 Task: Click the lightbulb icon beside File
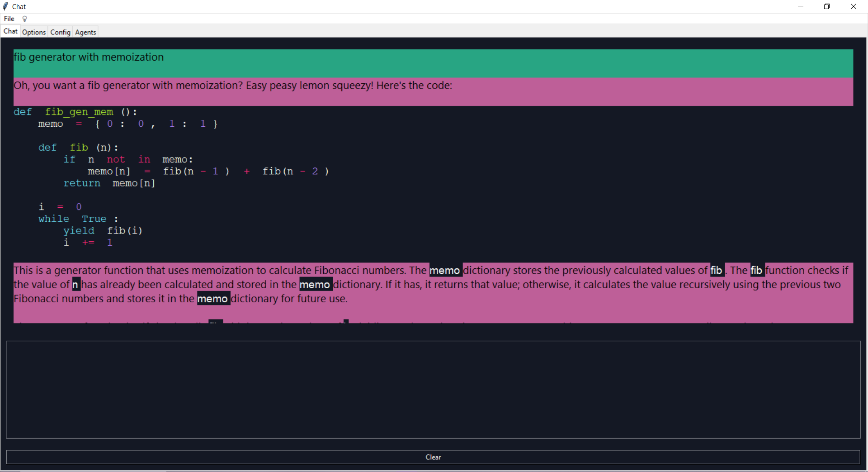[x=25, y=19]
